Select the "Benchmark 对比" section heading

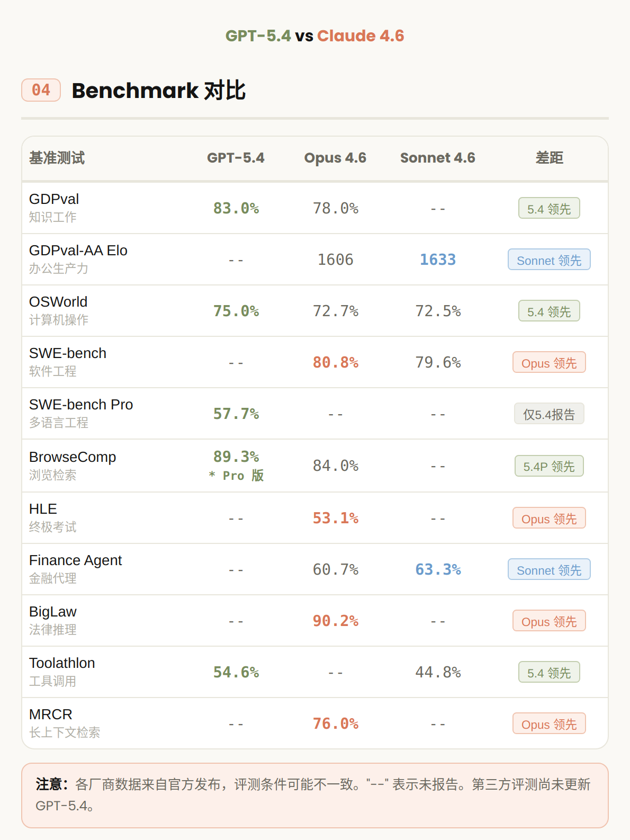(159, 91)
